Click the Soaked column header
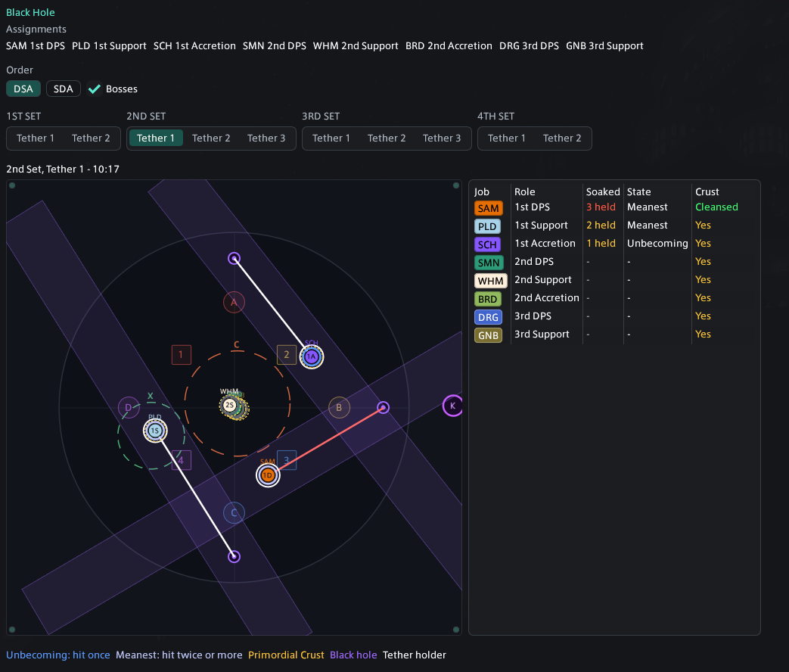The width and height of the screenshot is (789, 672). (603, 191)
